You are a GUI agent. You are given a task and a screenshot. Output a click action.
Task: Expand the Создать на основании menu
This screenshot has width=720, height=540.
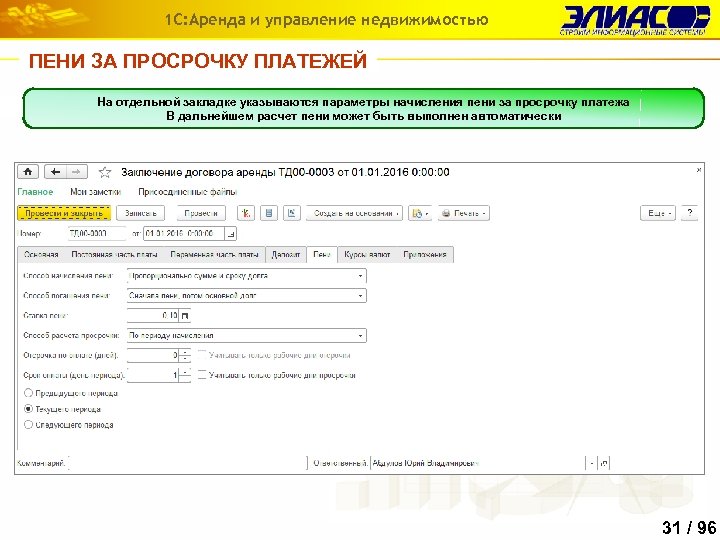point(354,213)
